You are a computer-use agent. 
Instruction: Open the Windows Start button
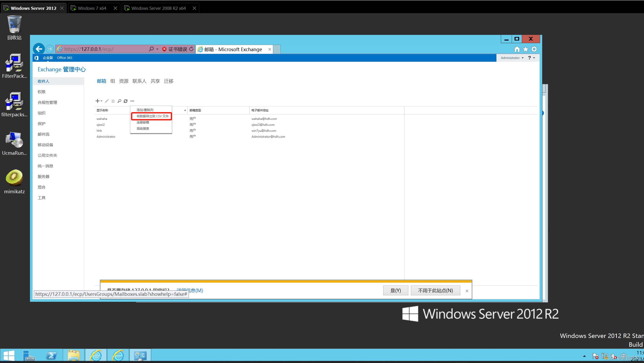[9, 356]
